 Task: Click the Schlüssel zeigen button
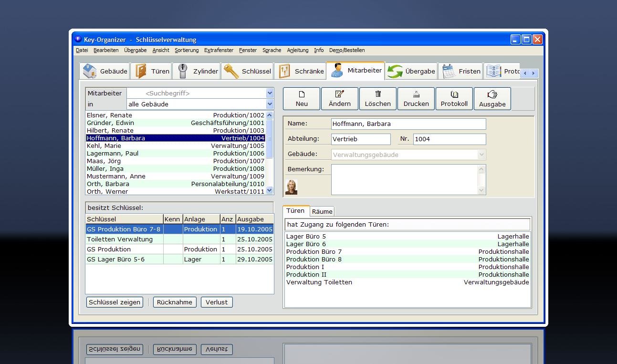(x=115, y=302)
